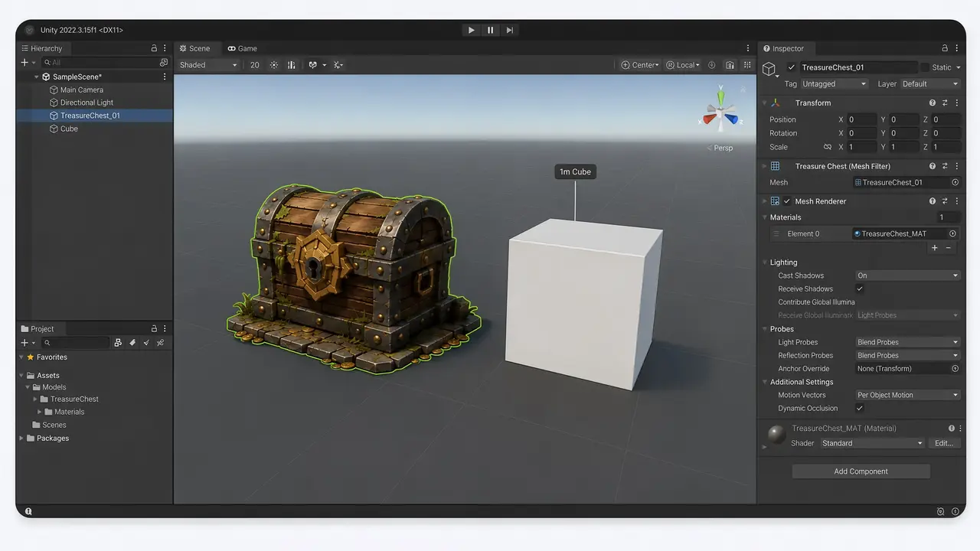Select Main Camera in the Hierarchy

(81, 90)
